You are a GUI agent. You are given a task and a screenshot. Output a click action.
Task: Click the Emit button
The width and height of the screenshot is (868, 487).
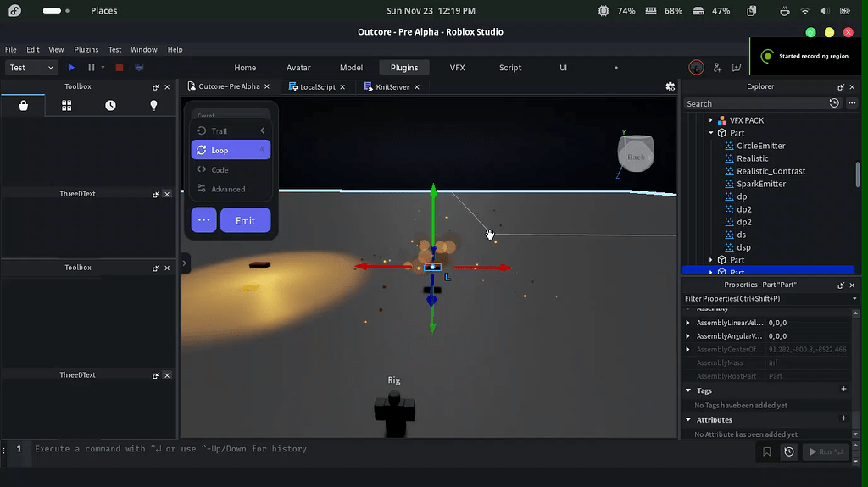tap(245, 220)
